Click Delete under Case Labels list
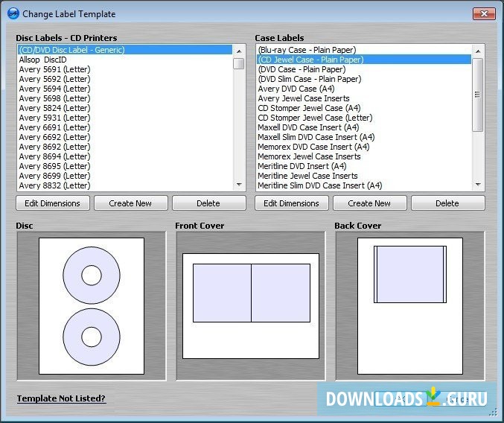504x423 pixels. point(447,203)
